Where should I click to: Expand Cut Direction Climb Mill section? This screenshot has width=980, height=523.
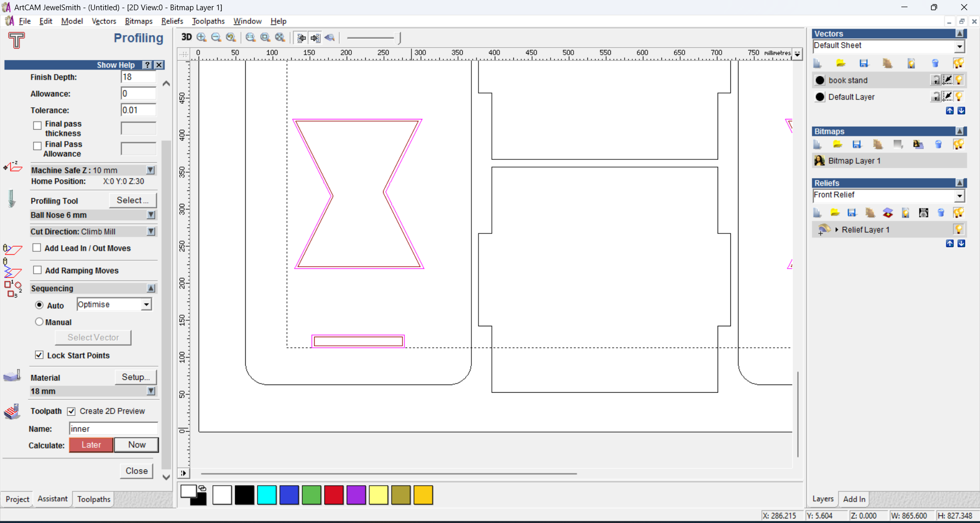(x=151, y=231)
